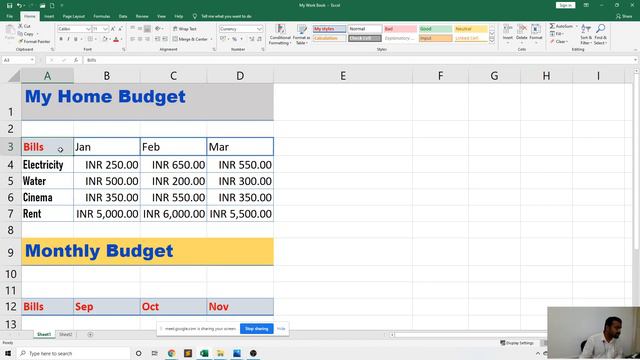Click the Copy icon in Clipboard group
Viewport: 640px width, 360px height.
tap(20, 34)
